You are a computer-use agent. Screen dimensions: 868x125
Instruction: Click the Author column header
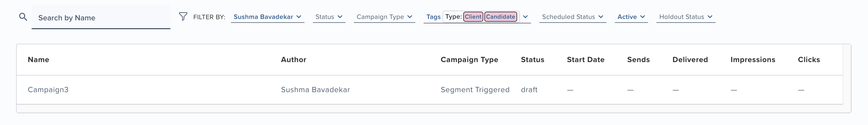[x=293, y=60]
